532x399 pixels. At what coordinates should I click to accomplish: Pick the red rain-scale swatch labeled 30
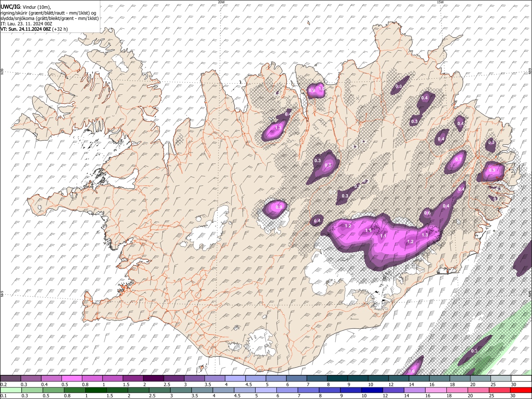pyautogui.click(x=521, y=390)
